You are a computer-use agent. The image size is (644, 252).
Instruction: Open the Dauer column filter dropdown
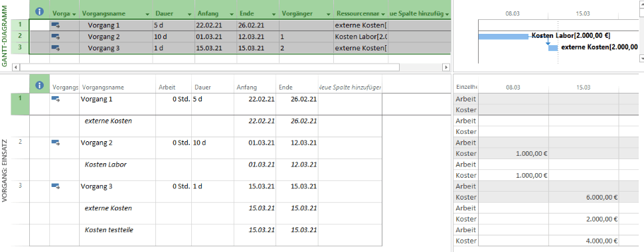point(189,14)
